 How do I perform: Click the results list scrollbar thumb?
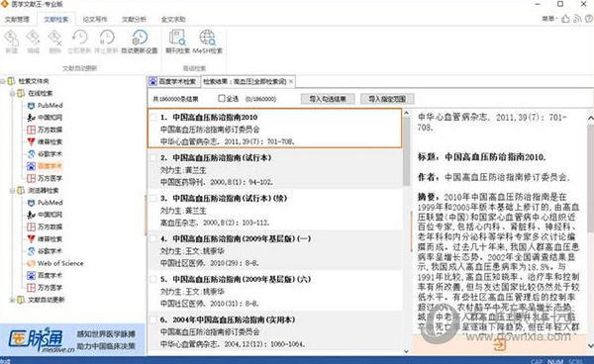click(x=406, y=151)
